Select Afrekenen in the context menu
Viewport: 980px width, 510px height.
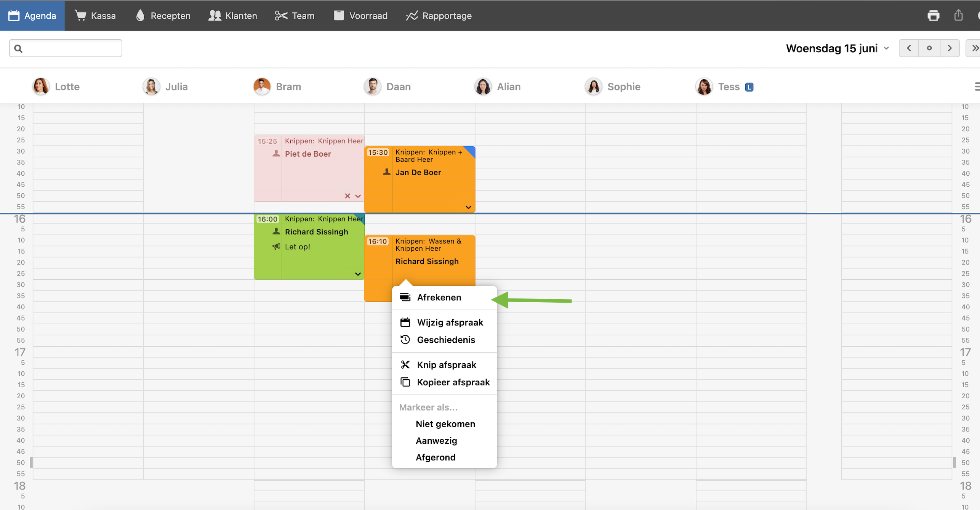439,297
